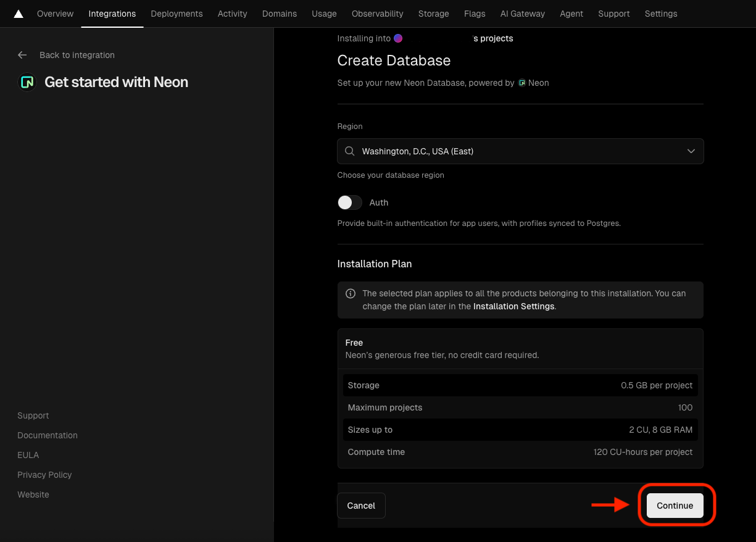This screenshot has width=756, height=542.
Task: Select the AI Gateway tab
Action: [x=522, y=14]
